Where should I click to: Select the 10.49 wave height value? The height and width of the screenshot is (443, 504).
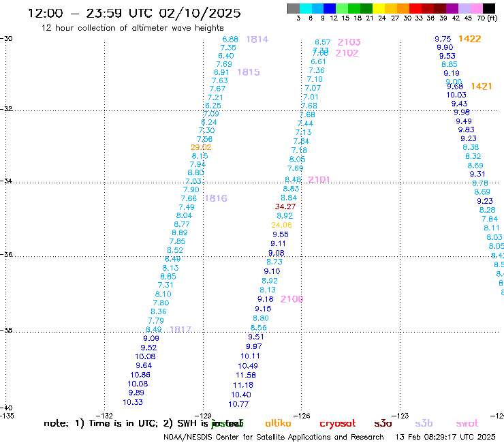248,366
